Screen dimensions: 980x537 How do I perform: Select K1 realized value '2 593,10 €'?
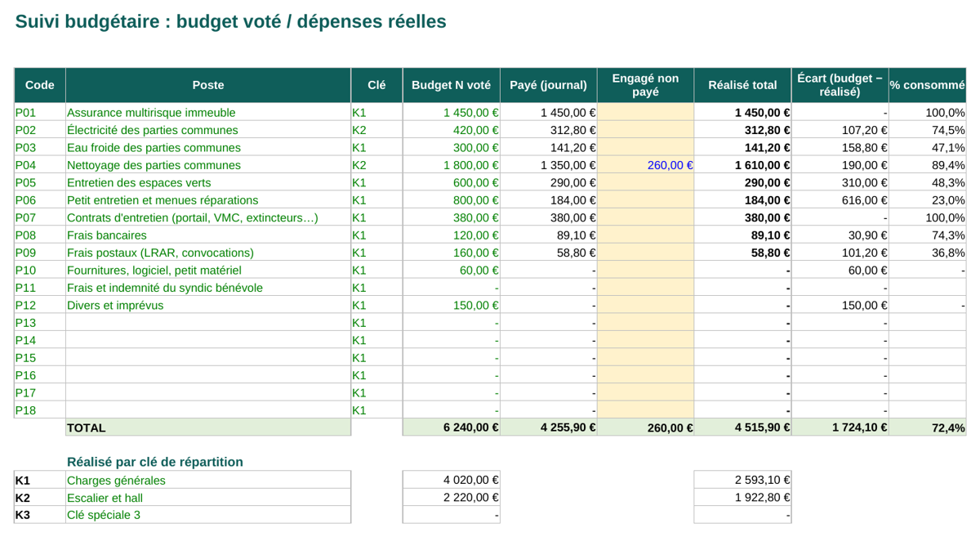coord(742,480)
